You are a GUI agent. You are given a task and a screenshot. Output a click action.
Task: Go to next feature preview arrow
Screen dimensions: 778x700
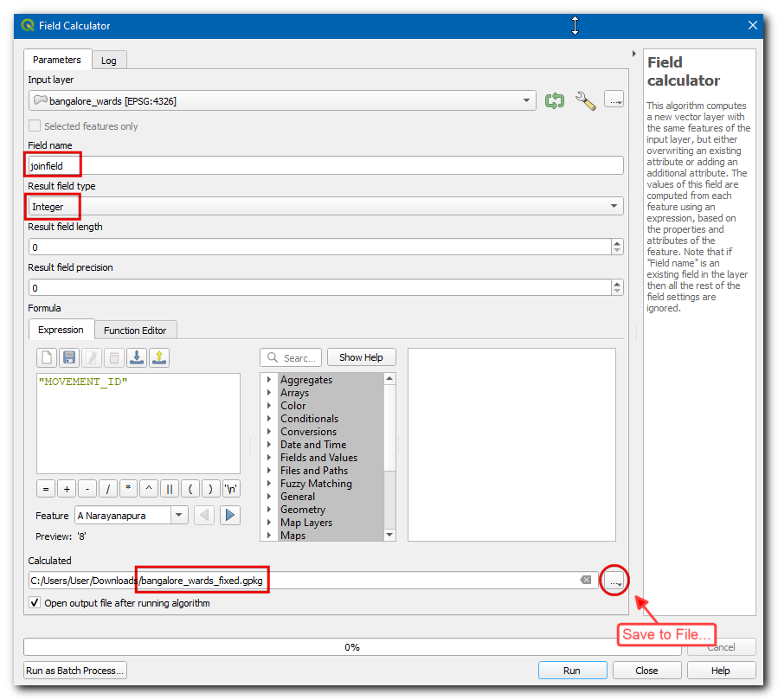click(x=229, y=516)
